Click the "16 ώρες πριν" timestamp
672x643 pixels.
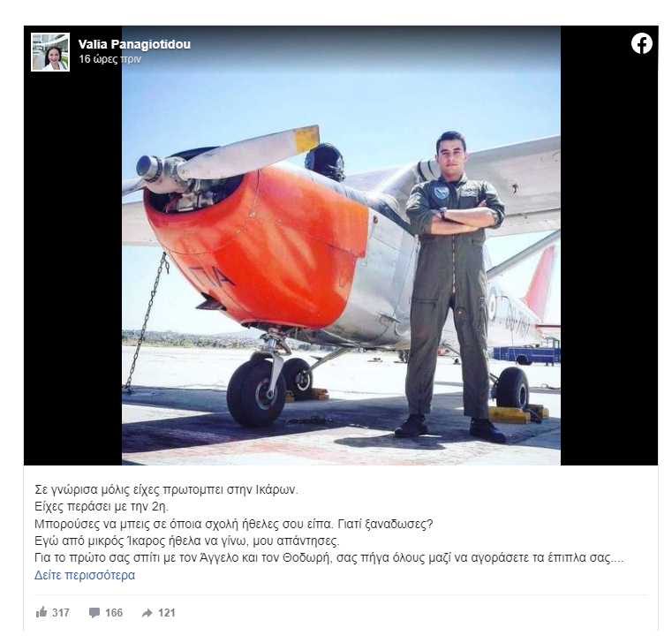109,58
